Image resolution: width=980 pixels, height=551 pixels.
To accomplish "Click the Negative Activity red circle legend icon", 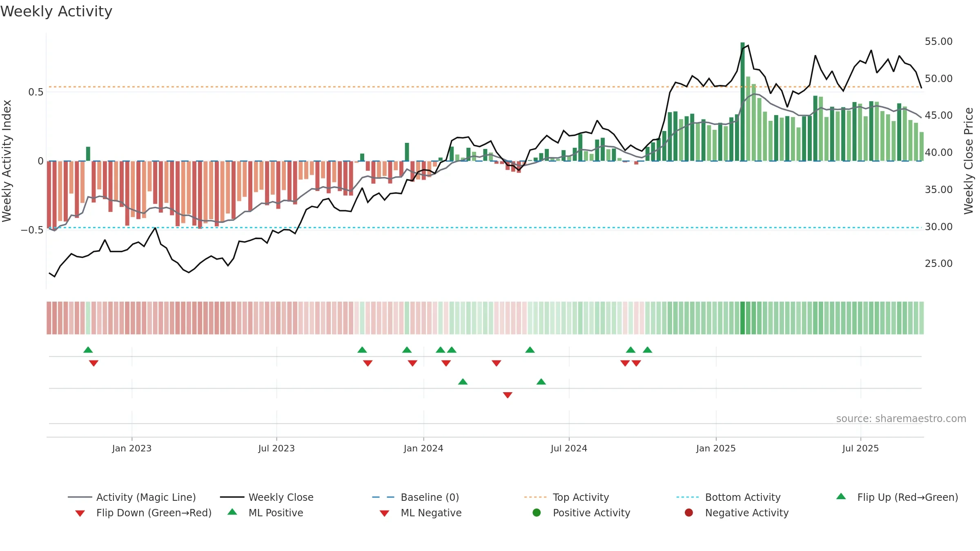I will coord(689,513).
